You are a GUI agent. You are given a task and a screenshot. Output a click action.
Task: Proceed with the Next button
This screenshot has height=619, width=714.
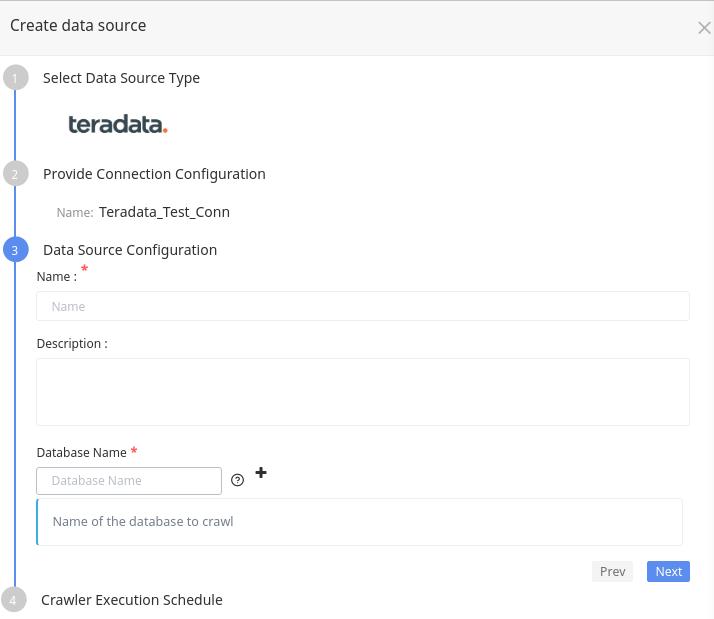click(x=668, y=571)
